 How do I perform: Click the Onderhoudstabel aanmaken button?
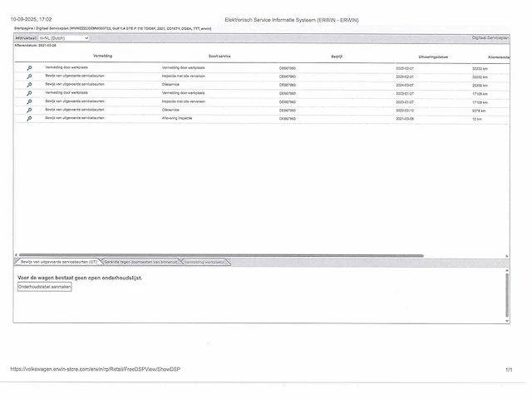point(44,287)
